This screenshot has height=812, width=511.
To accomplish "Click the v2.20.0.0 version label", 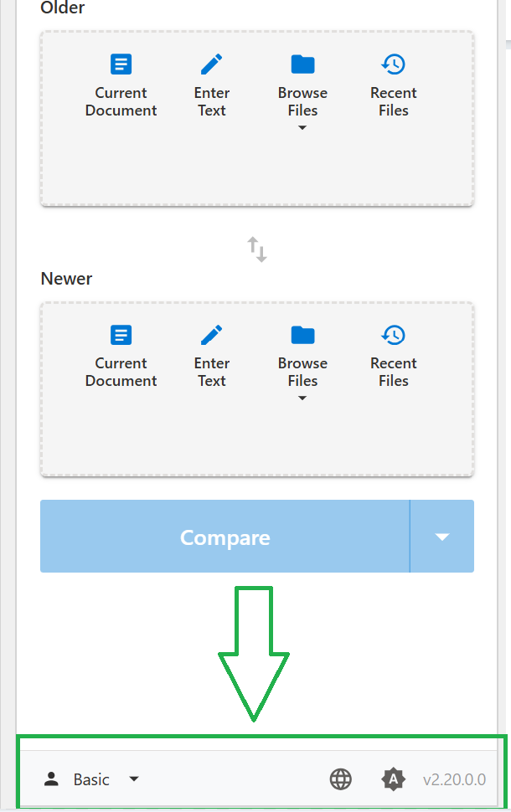I will click(x=455, y=779).
